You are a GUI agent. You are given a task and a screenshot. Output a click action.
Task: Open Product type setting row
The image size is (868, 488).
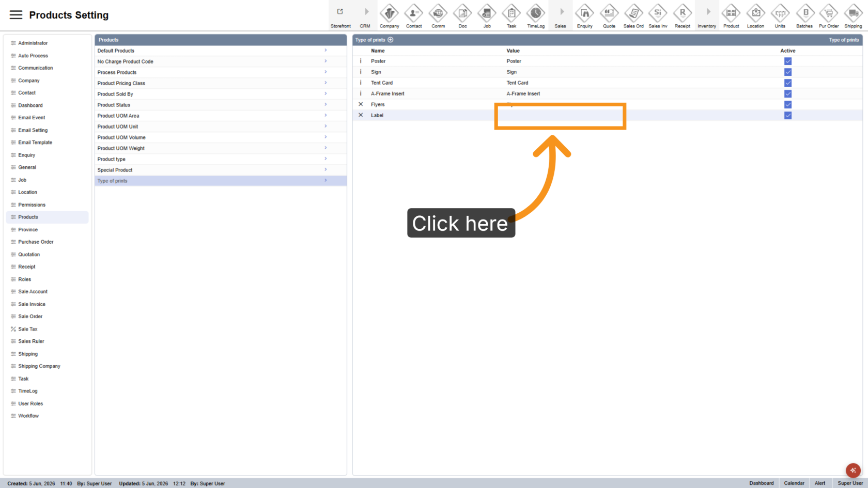click(x=221, y=159)
